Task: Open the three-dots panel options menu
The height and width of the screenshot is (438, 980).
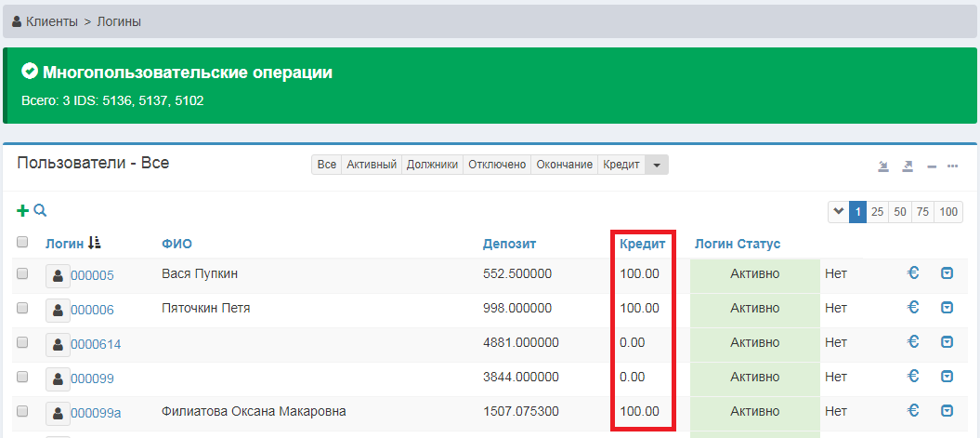Action: coord(952,166)
